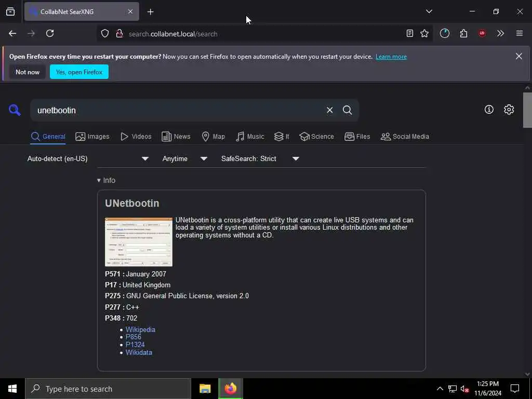The width and height of the screenshot is (532, 399).
Task: Open SearXNG preferences gear
Action: 509,109
